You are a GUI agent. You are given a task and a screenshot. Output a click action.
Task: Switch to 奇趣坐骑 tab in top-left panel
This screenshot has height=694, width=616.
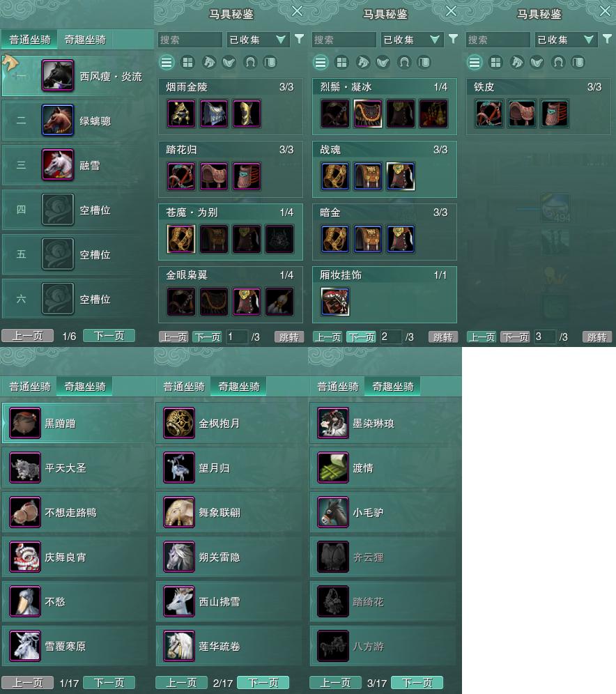tap(85, 40)
